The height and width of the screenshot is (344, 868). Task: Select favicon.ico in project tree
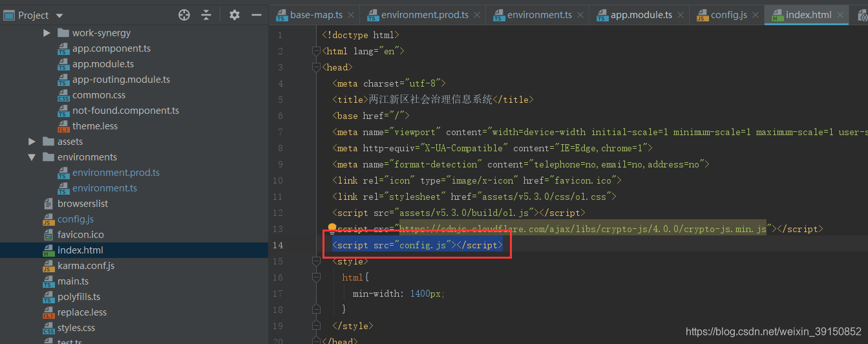81,235
